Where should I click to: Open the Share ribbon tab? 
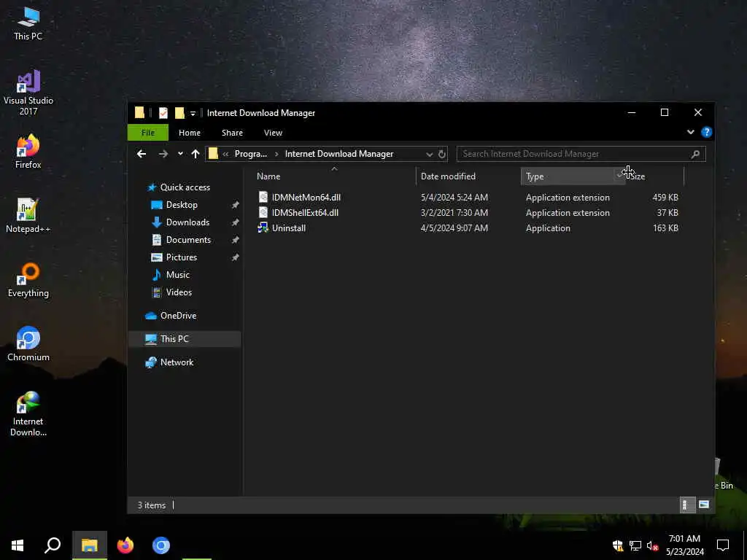pyautogui.click(x=232, y=133)
